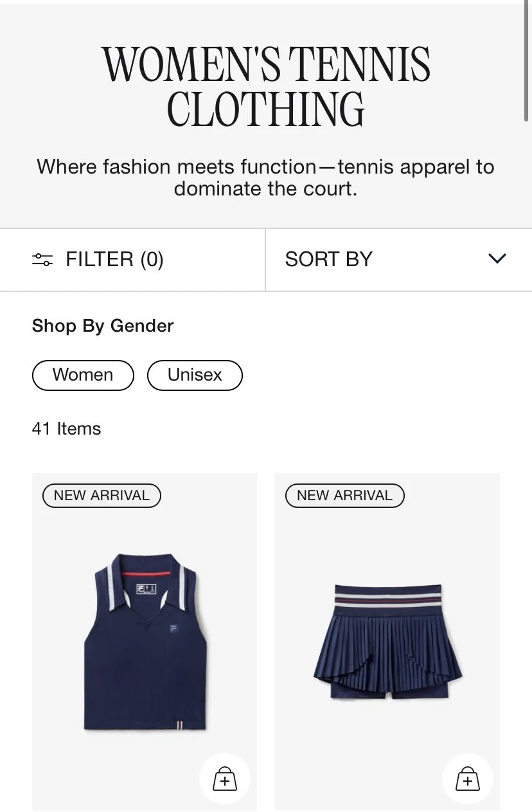
Task: Quick add the pleated skirt to bag
Action: coord(467,779)
